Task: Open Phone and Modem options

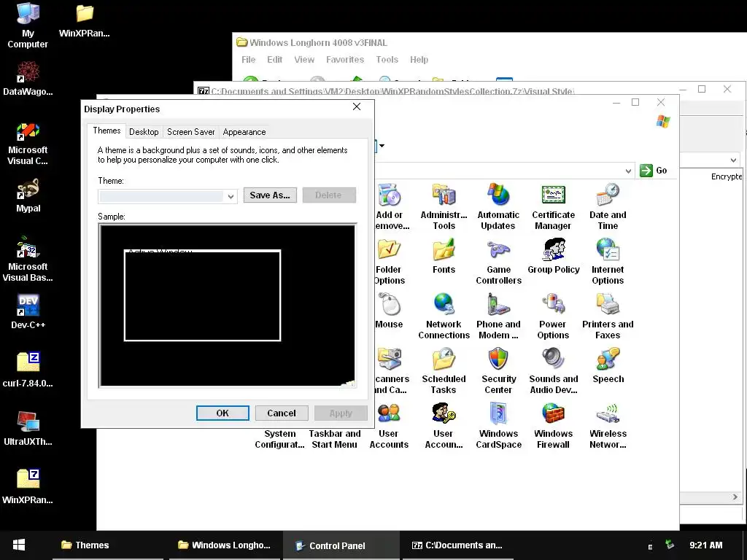Action: [498, 316]
